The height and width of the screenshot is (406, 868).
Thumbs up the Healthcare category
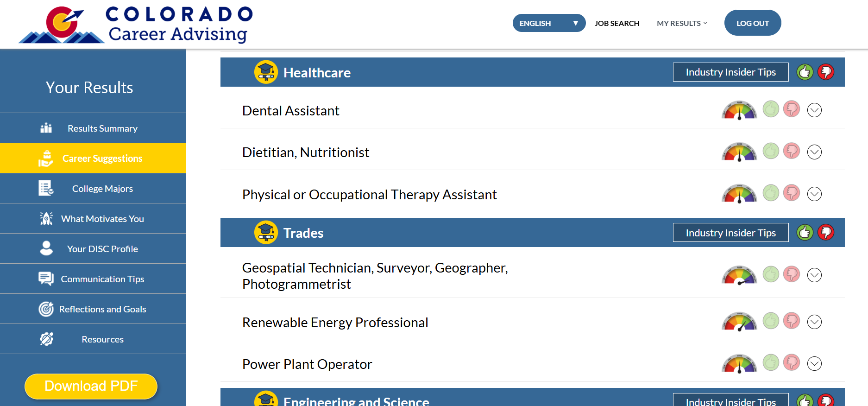(805, 72)
